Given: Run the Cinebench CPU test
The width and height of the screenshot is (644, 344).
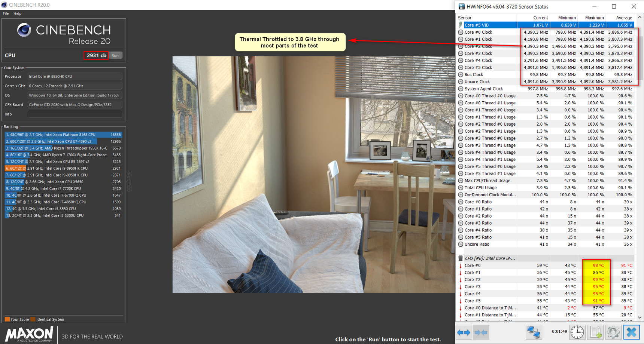Looking at the screenshot, I should (x=115, y=55).
